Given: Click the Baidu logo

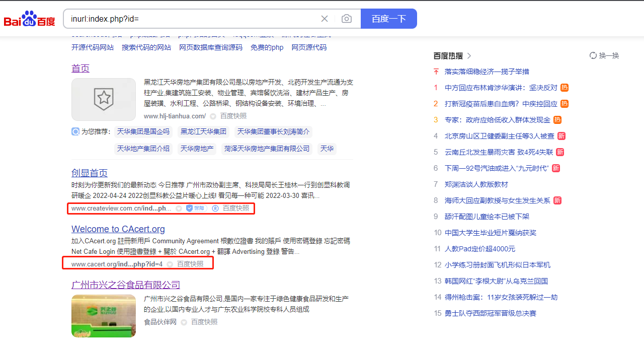Looking at the screenshot, I should coord(29,19).
